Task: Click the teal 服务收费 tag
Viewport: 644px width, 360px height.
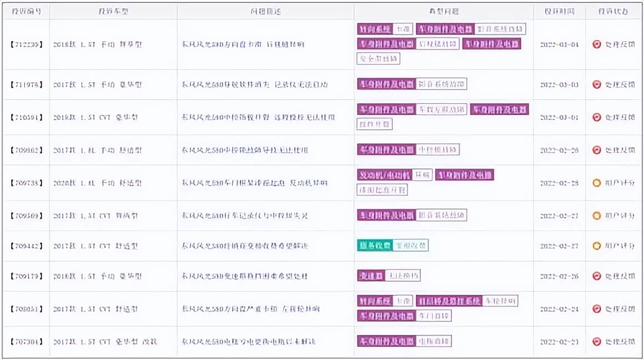Action: 374,246
